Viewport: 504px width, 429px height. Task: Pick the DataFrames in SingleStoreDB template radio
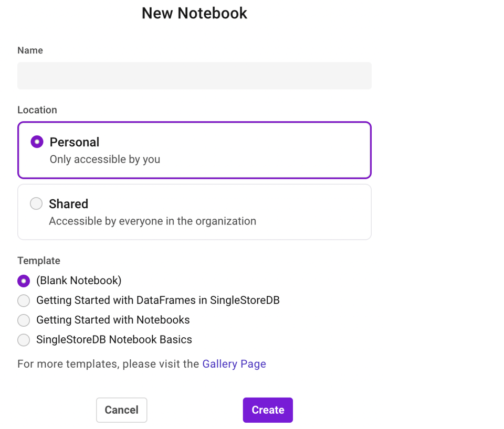click(x=24, y=301)
